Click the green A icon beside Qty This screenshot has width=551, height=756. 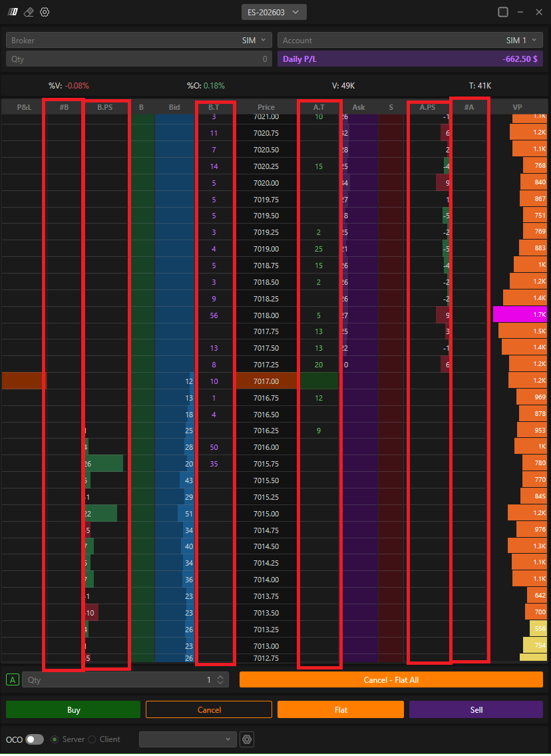(13, 679)
